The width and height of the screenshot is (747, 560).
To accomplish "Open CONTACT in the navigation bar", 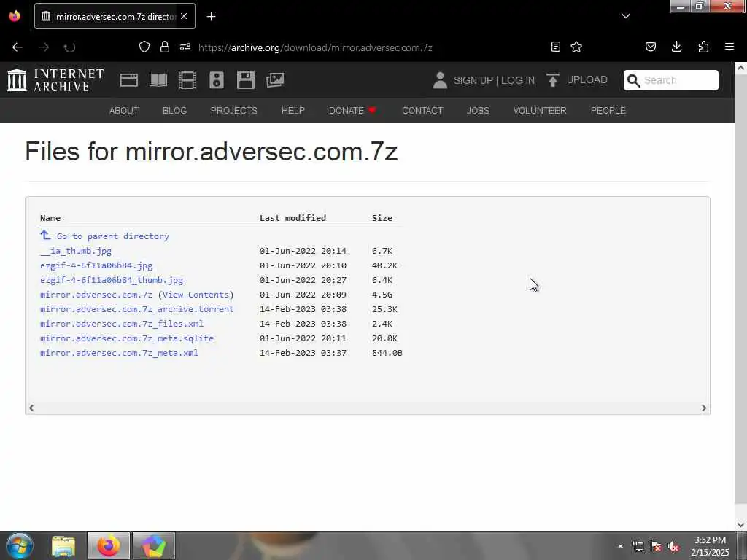I will pyautogui.click(x=422, y=111).
